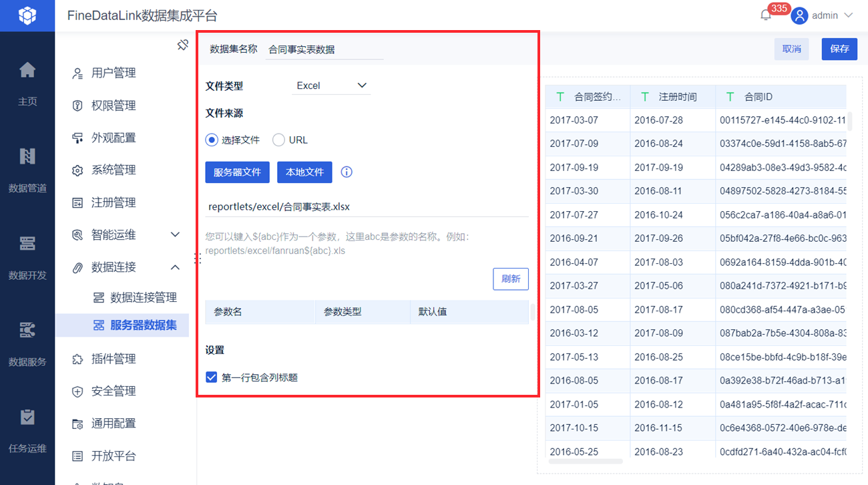Click the 通用配置 folder icon
Image resolution: width=868 pixels, height=485 pixels.
[77, 424]
